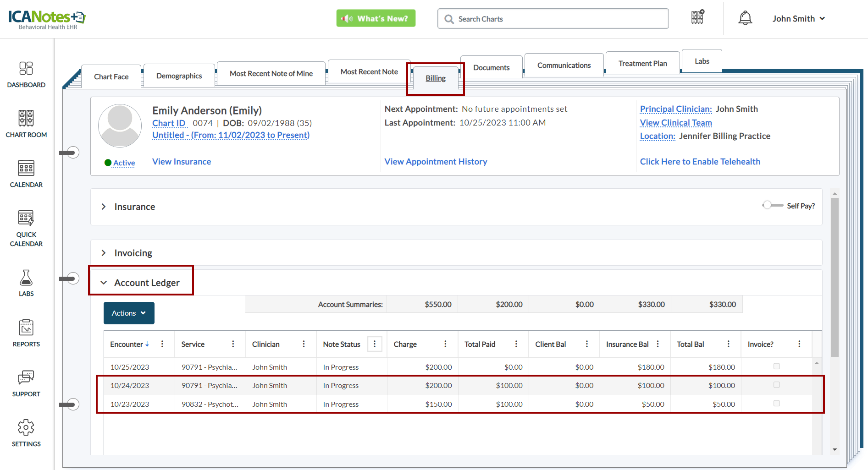Expand the Insurance section

point(104,207)
